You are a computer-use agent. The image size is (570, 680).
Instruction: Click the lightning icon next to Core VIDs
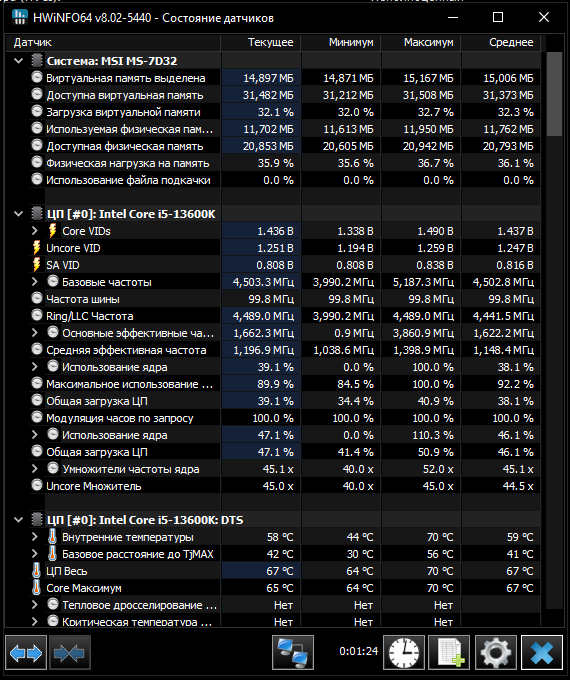pyautogui.click(x=52, y=231)
